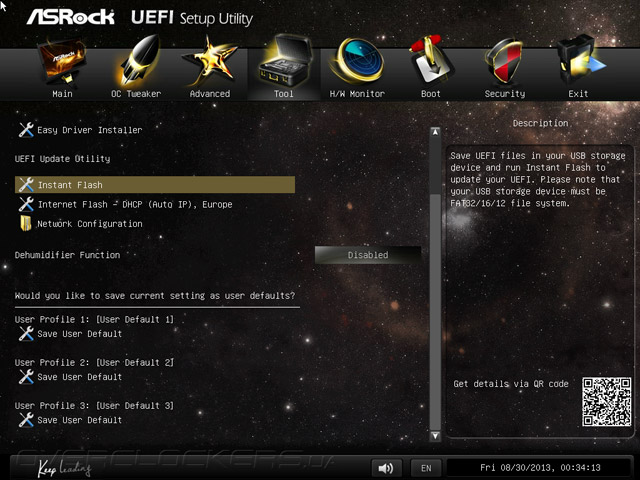This screenshot has width=640, height=480.
Task: Change language with the EN button
Action: 426,468
